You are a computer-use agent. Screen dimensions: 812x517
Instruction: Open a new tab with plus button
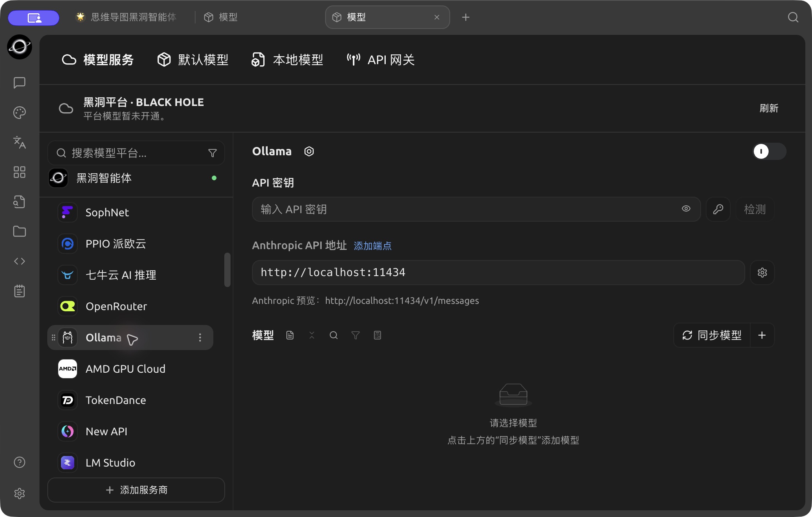(x=465, y=17)
